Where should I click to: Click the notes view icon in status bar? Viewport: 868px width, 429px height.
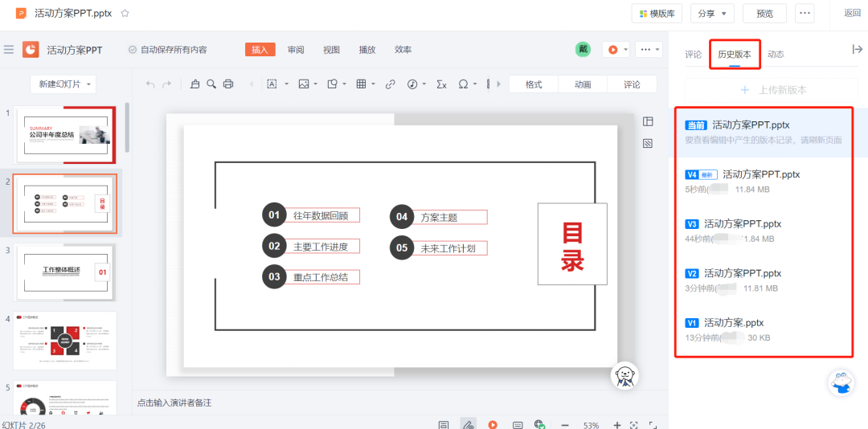coord(444,425)
